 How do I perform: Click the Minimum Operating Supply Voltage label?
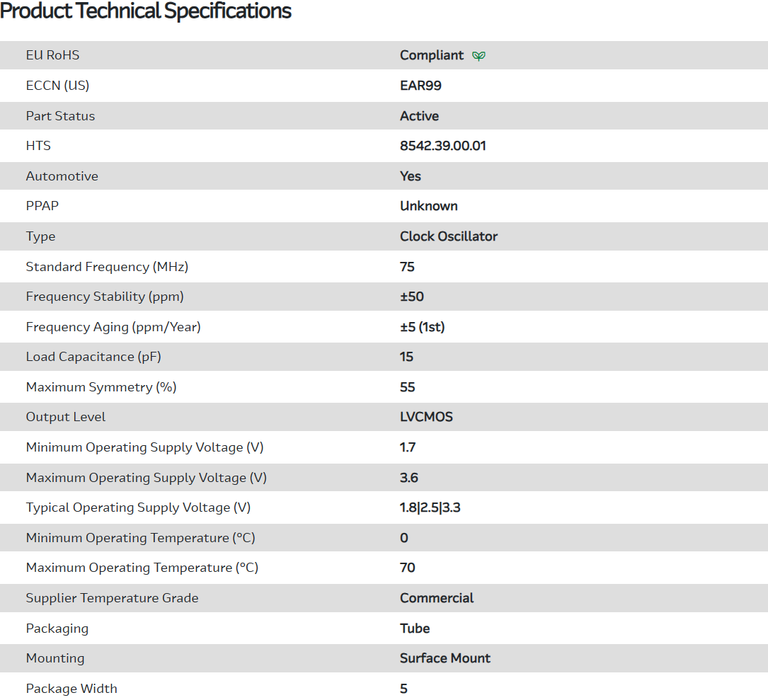point(144,447)
